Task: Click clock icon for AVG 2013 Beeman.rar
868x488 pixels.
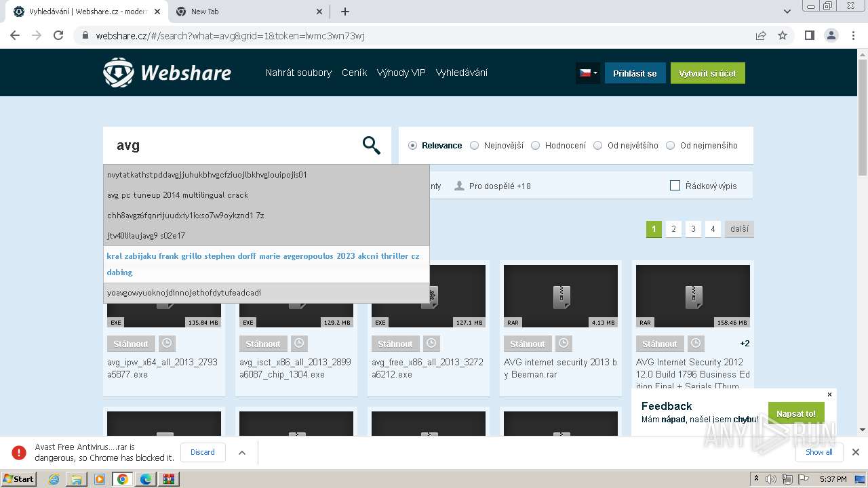Action: click(x=564, y=344)
